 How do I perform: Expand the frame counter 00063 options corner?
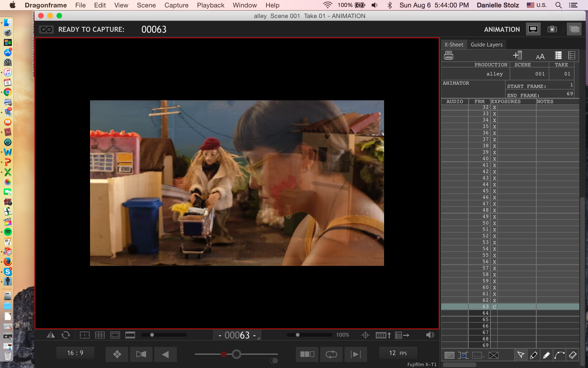[x=258, y=338]
